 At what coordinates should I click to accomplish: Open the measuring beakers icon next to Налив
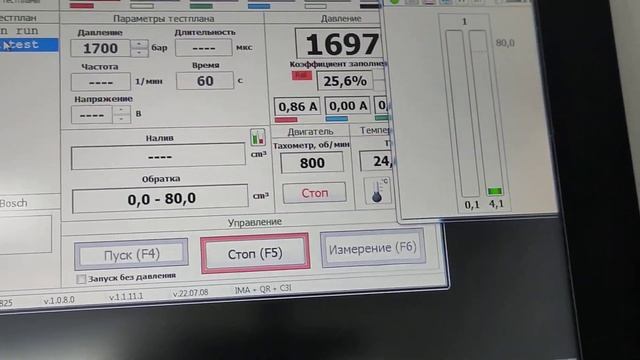[258, 138]
